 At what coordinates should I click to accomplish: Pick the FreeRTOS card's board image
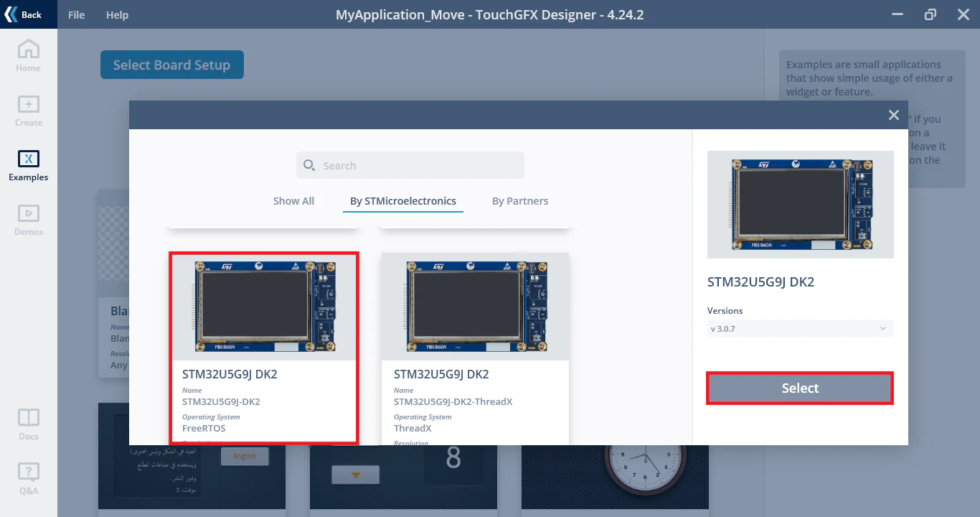(x=264, y=307)
